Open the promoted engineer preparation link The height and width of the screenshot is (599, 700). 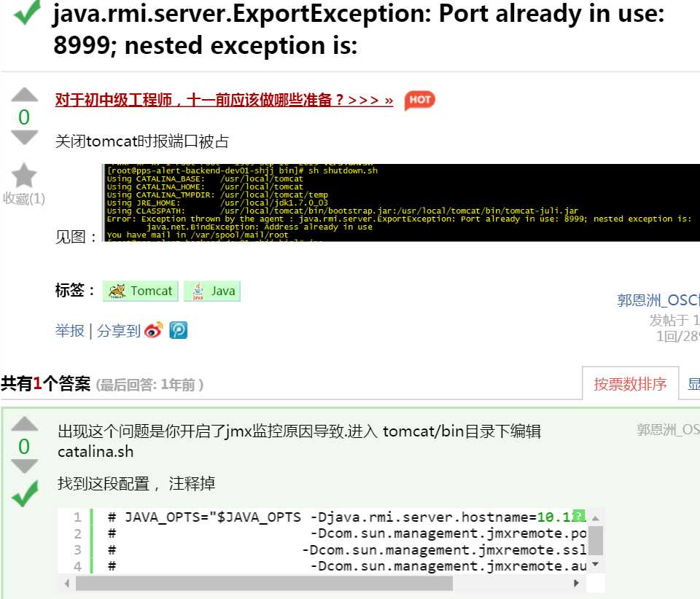point(224,100)
